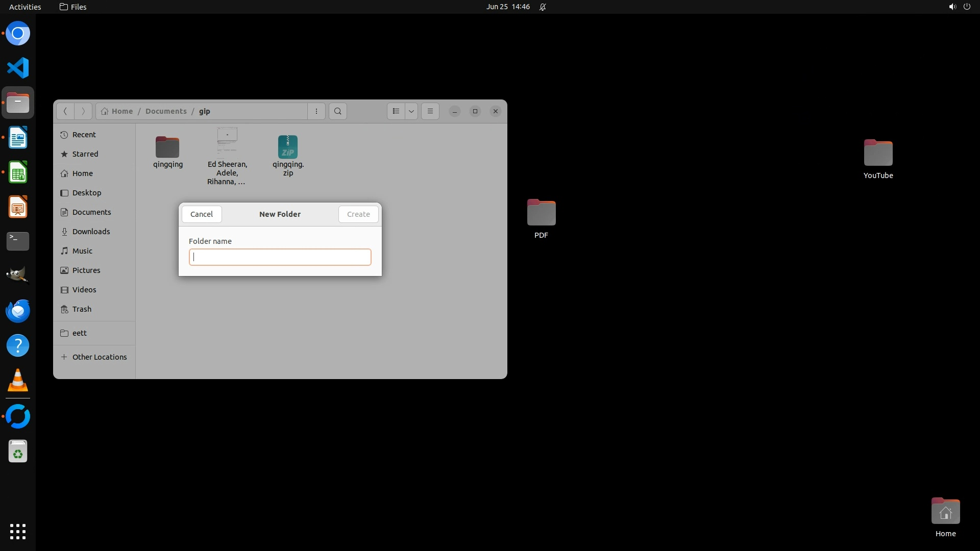Open the path bar three-dot menu
Screen dimensions: 980x551
pos(316,111)
